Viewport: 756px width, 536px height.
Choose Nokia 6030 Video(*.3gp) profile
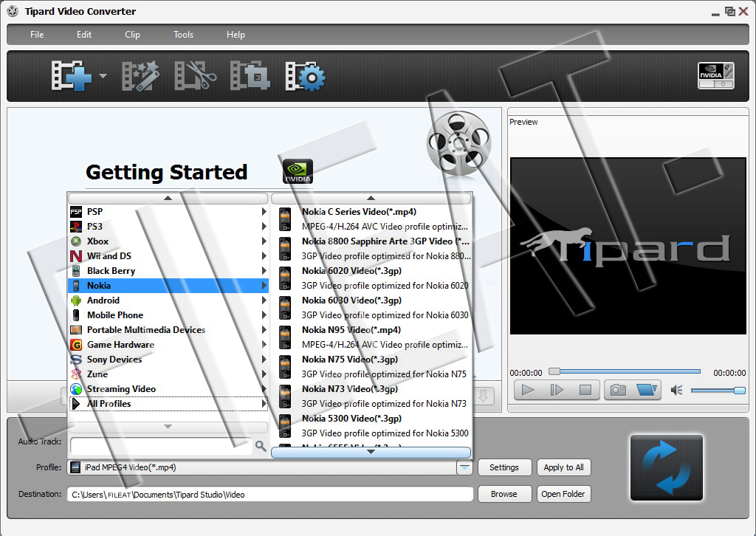click(x=371, y=308)
